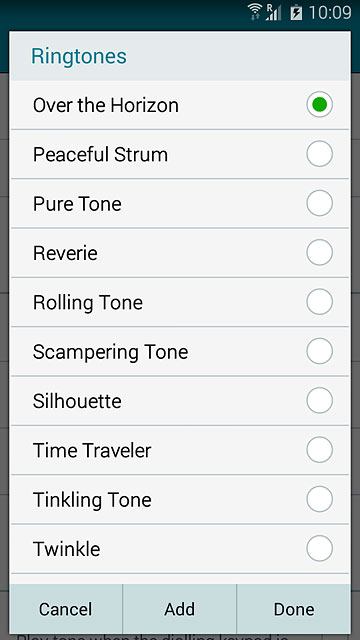Cancel the Ringtones dialog
The width and height of the screenshot is (360, 640).
(x=66, y=609)
